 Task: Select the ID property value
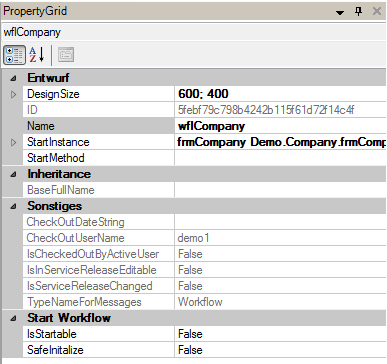pos(280,110)
